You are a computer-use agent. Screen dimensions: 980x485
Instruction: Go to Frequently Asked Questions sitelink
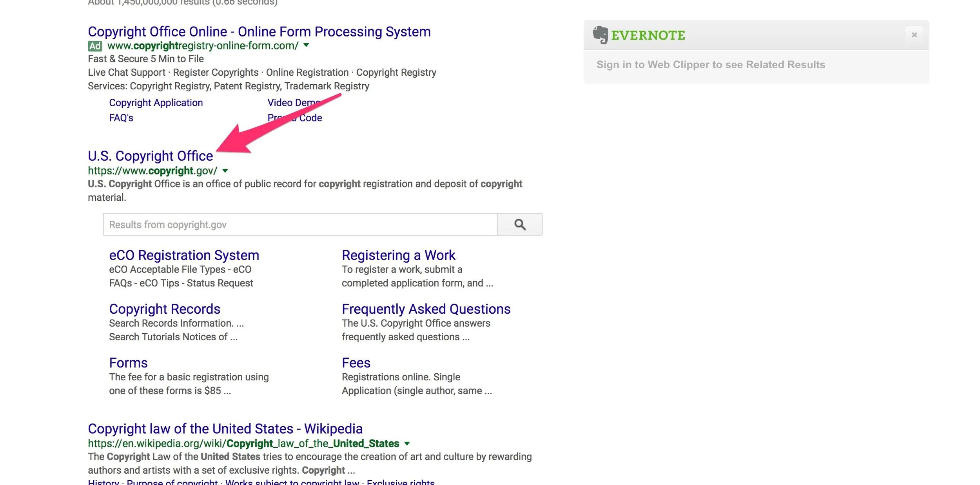(426, 309)
